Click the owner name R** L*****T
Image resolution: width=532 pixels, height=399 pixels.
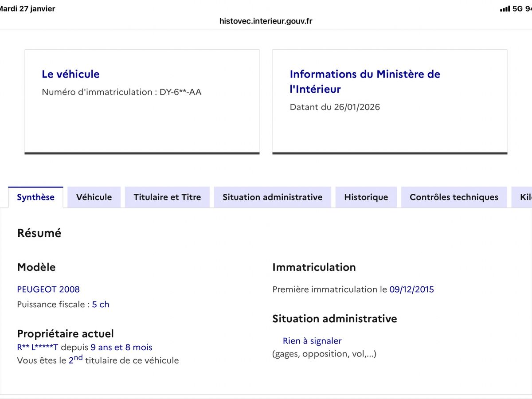click(x=38, y=347)
